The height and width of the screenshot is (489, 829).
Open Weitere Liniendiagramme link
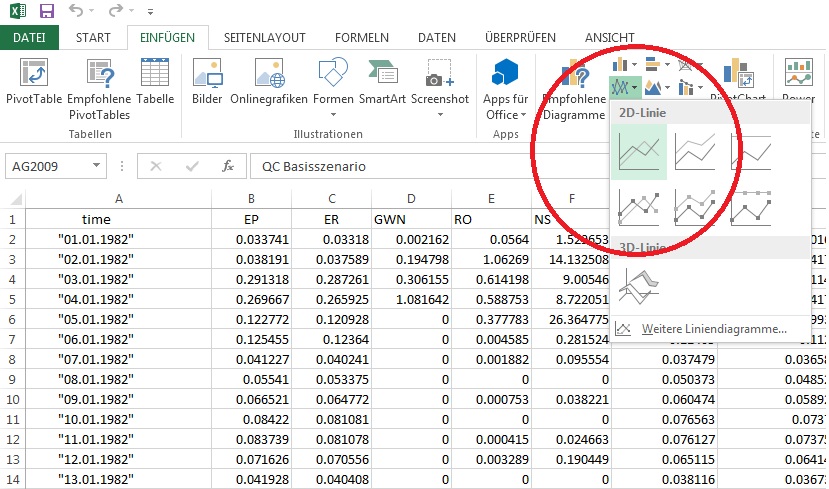pyautogui.click(x=713, y=328)
